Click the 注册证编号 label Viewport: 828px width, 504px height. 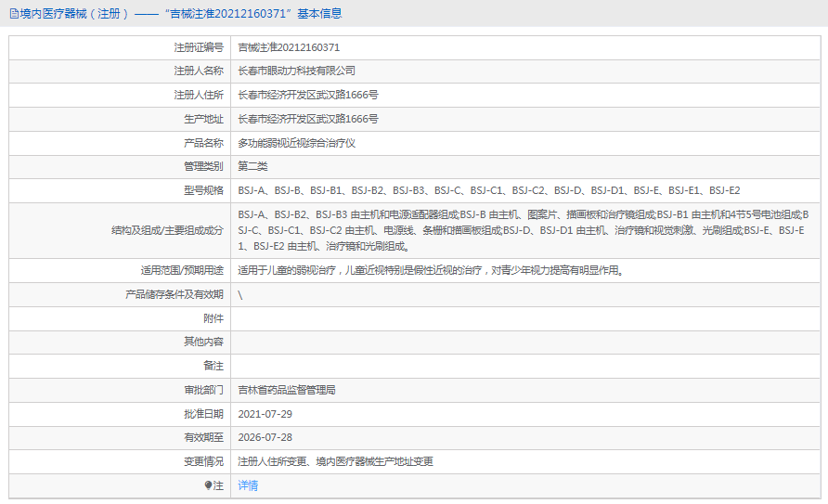click(199, 47)
